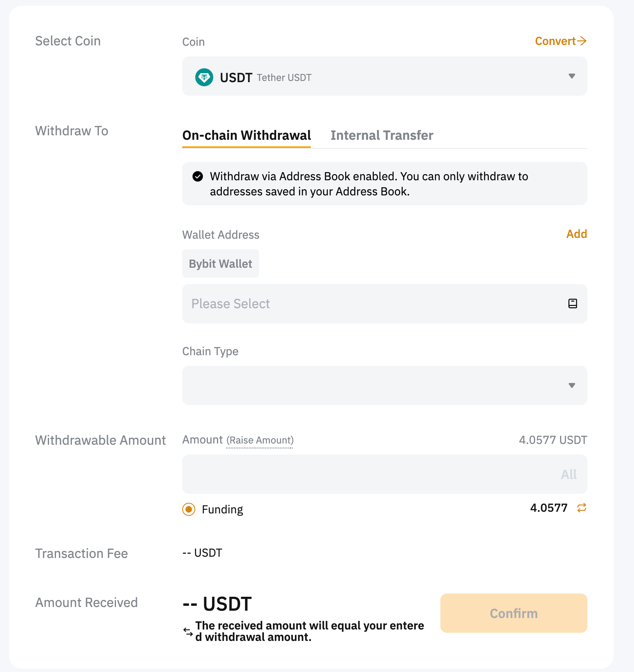The width and height of the screenshot is (634, 672).
Task: Select the On-chain Withdrawal tab
Action: [246, 135]
